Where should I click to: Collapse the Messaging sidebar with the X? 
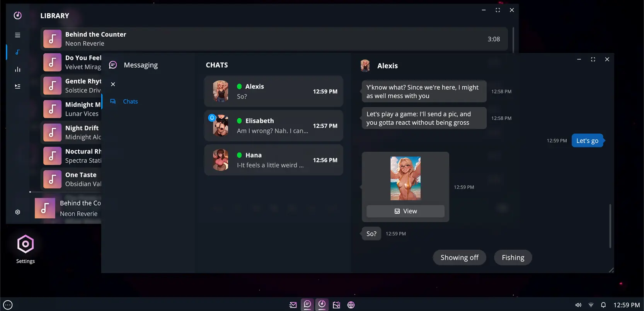coord(113,84)
